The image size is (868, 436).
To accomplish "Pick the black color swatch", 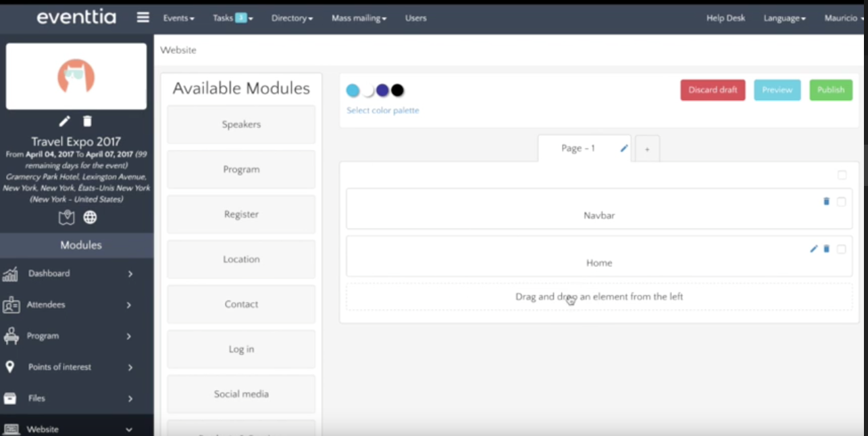I will coord(398,91).
